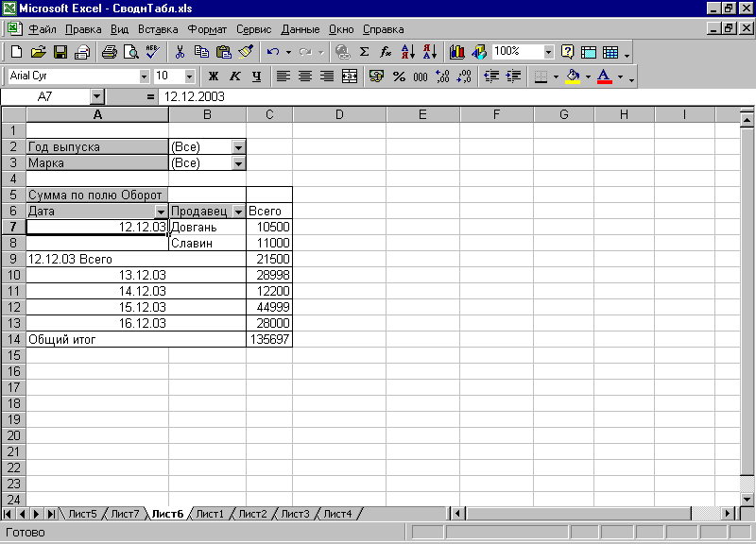Open the font size dropdown
This screenshot has width=756, height=544.
[190, 76]
